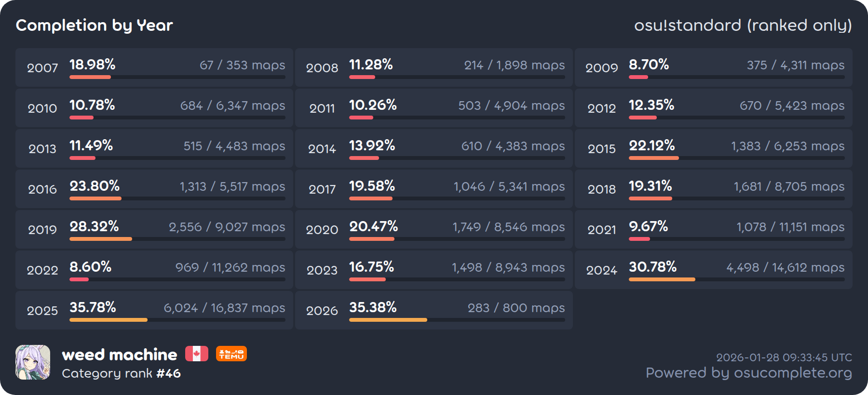Click the osu!standard (ranked only) label
The width and height of the screenshot is (868, 395).
pos(743,25)
